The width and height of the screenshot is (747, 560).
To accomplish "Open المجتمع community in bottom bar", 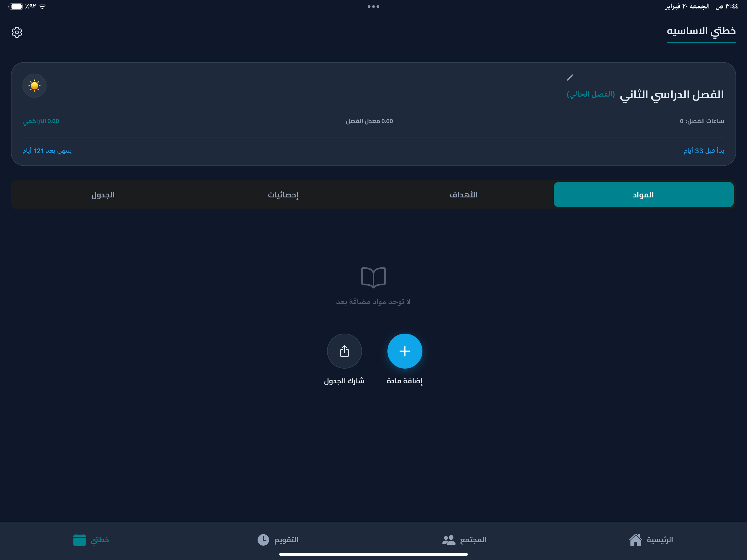I will pyautogui.click(x=464, y=540).
